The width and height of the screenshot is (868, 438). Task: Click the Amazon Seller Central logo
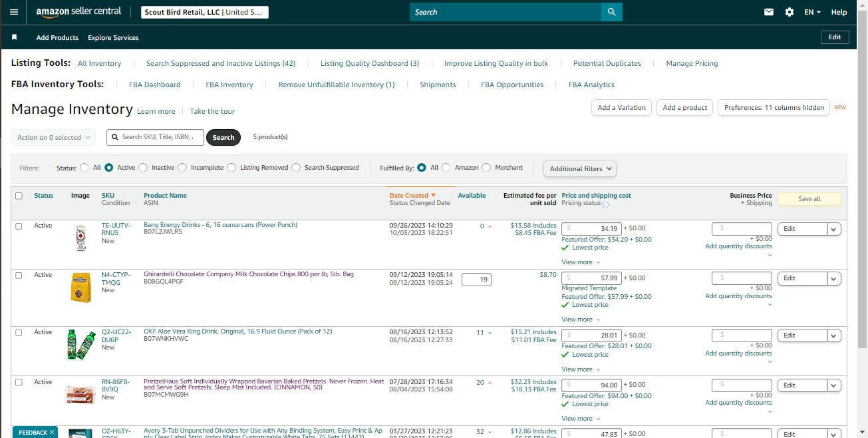[78, 12]
